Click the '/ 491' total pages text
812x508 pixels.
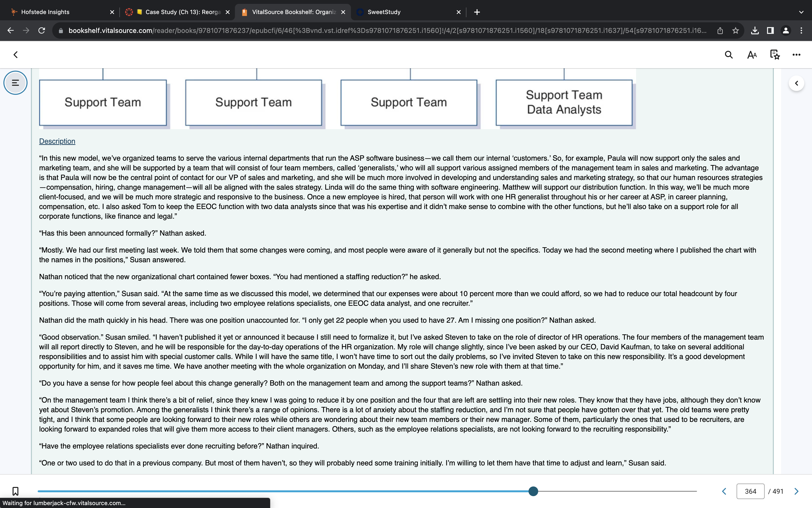point(776,491)
